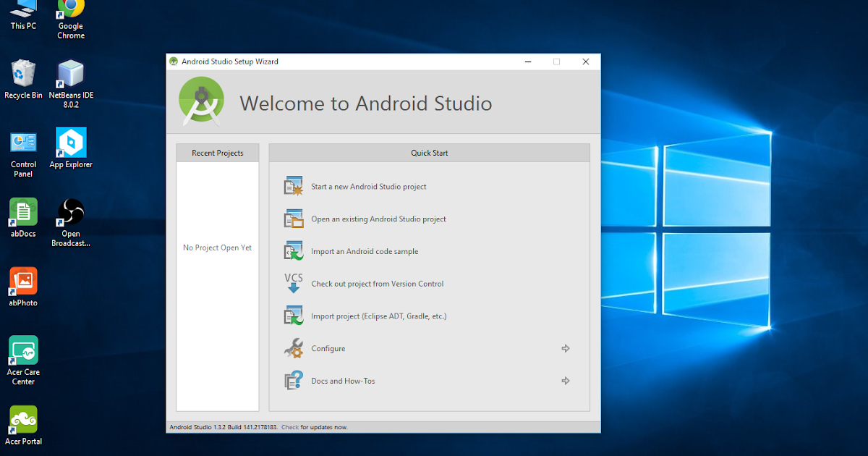Expand the Docs and How-Tos arrow
Viewport: 868px width, 456px height.
(566, 380)
